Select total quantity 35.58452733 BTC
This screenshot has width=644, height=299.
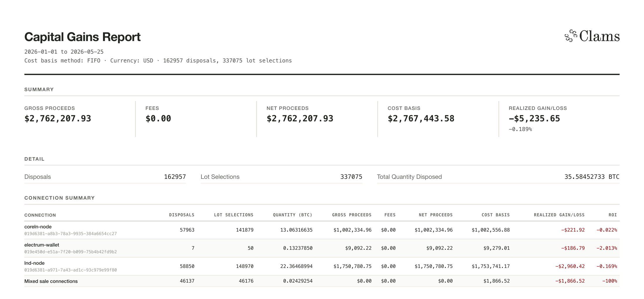tap(592, 177)
